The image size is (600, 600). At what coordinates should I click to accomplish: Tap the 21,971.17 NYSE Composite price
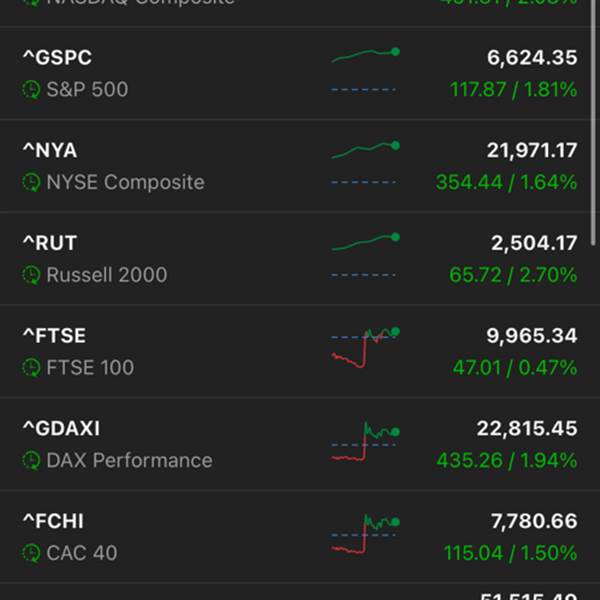(532, 151)
